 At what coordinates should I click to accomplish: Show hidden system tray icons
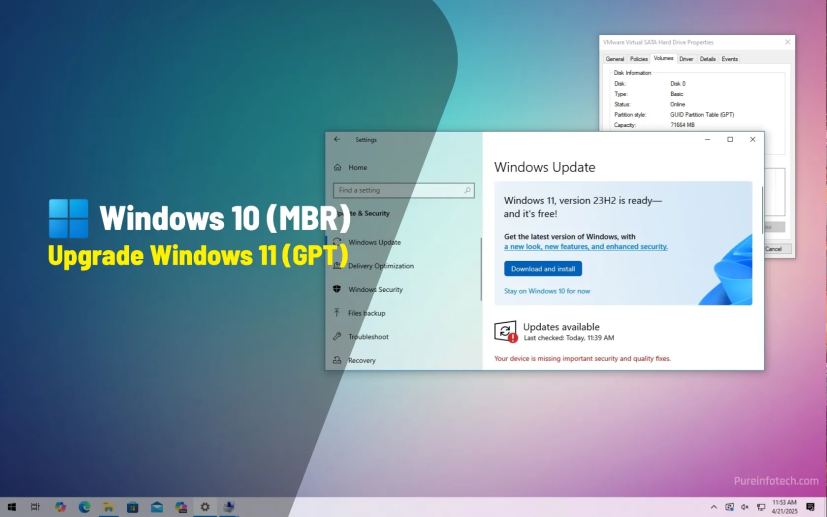pos(714,507)
